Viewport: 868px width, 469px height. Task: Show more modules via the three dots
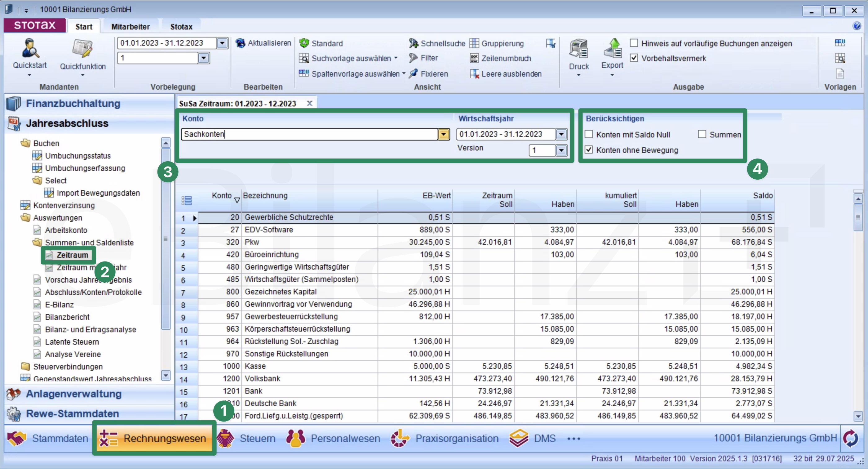573,439
